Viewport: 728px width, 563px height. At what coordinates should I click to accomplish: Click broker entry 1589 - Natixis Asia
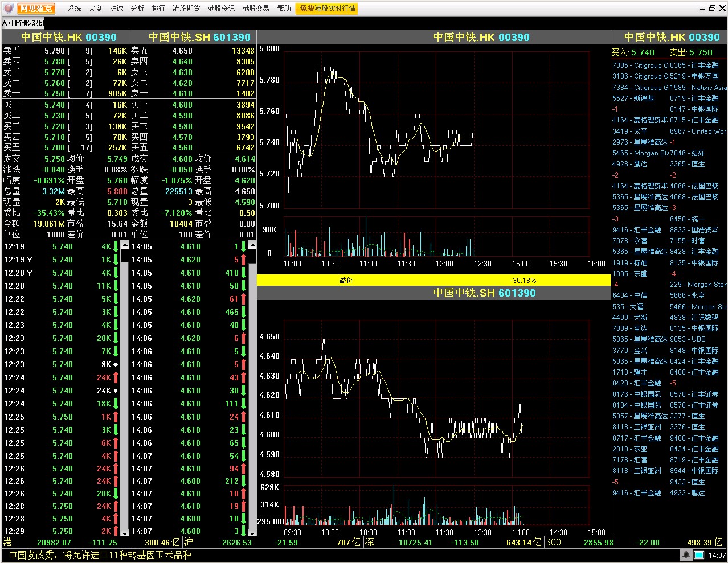pyautogui.click(x=698, y=88)
